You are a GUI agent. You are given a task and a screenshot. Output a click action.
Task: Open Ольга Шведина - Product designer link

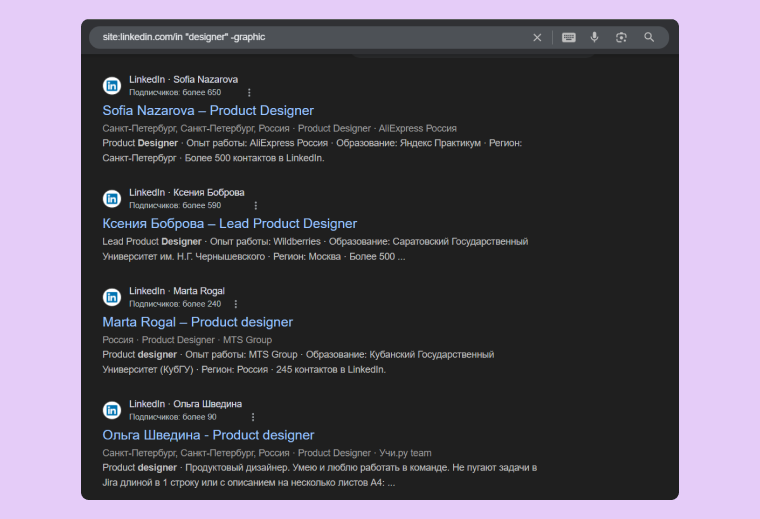pos(208,435)
